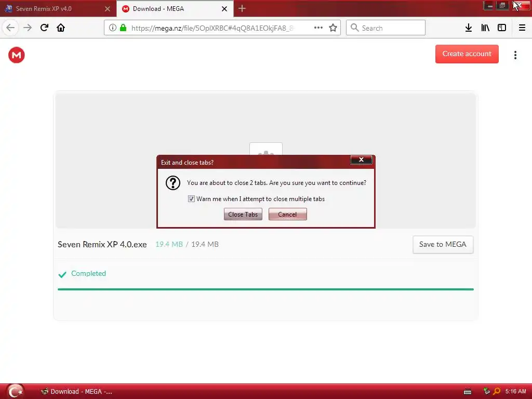Close the Download - MEGA tab
Screen dimensions: 532x399
[224, 9]
